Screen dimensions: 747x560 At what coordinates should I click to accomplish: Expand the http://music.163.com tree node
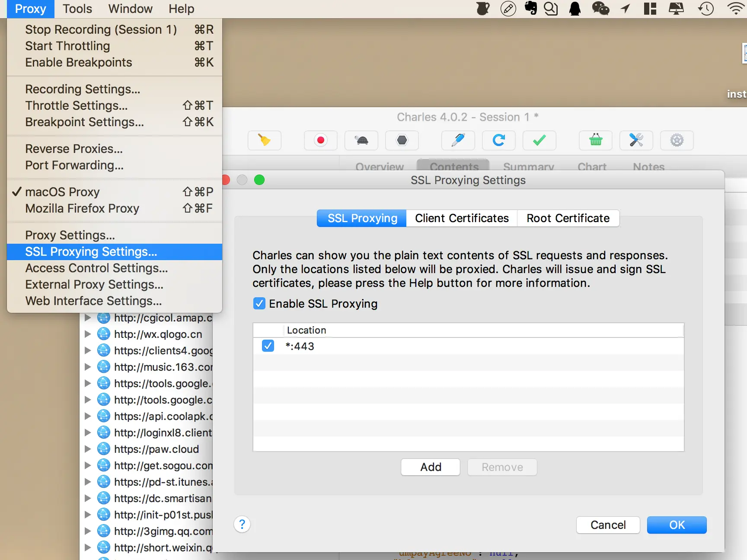pos(88,367)
